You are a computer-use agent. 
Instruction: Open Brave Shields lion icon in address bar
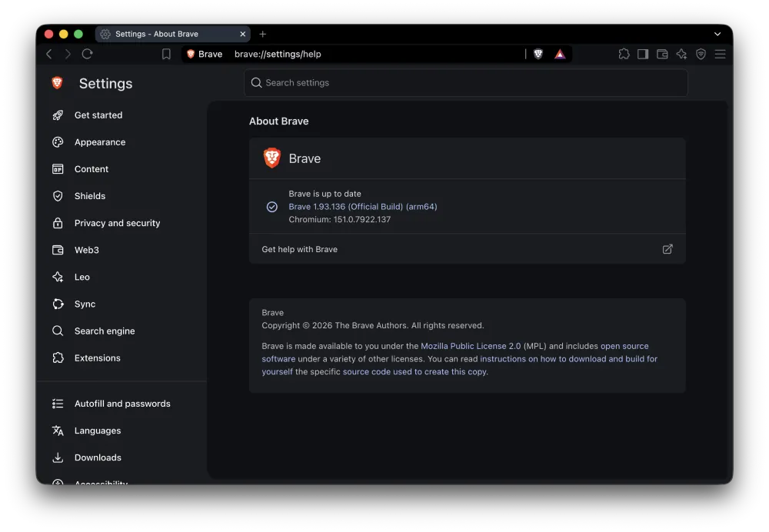coord(538,54)
